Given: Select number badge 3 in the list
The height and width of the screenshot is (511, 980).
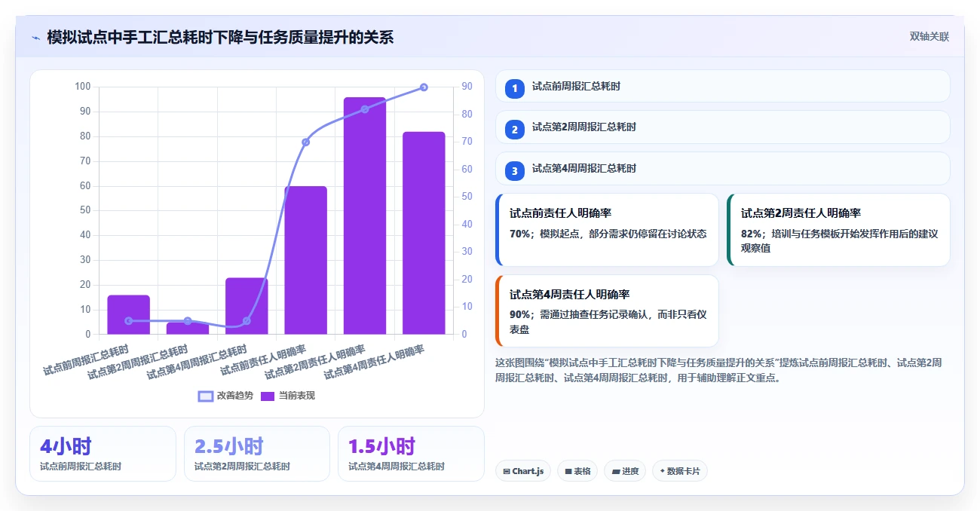Looking at the screenshot, I should (515, 171).
